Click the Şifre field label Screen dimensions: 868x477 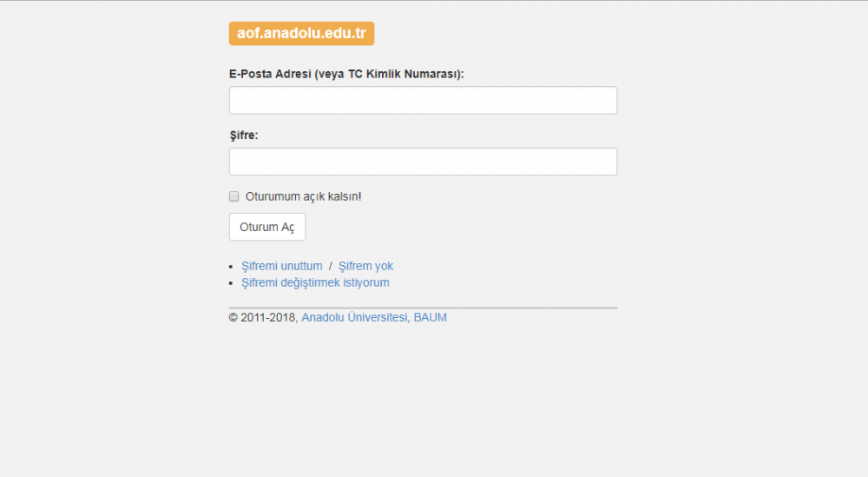coord(244,136)
